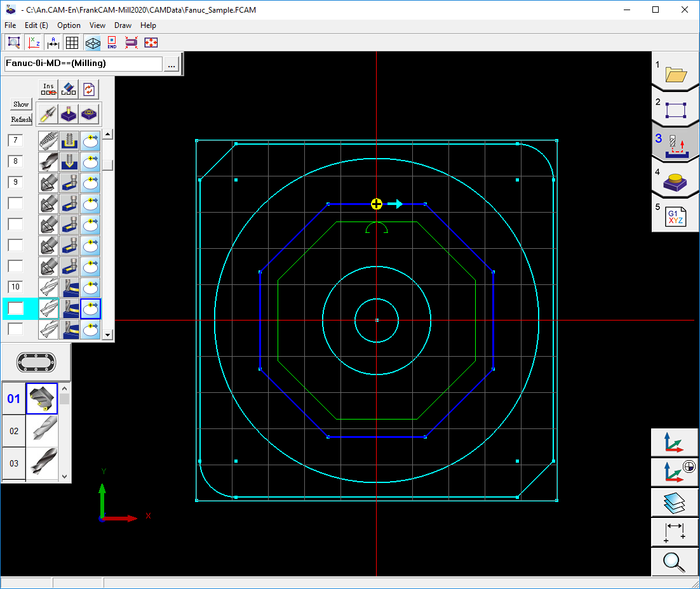Click the coordinate axes icon on the right

[674, 442]
